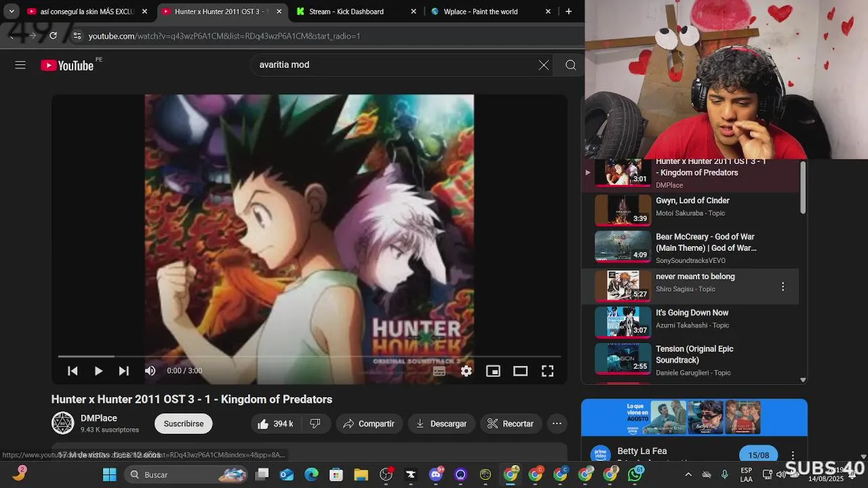Open File Explorer from the taskbar
Viewport: 868px width, 488px height.
tap(361, 474)
